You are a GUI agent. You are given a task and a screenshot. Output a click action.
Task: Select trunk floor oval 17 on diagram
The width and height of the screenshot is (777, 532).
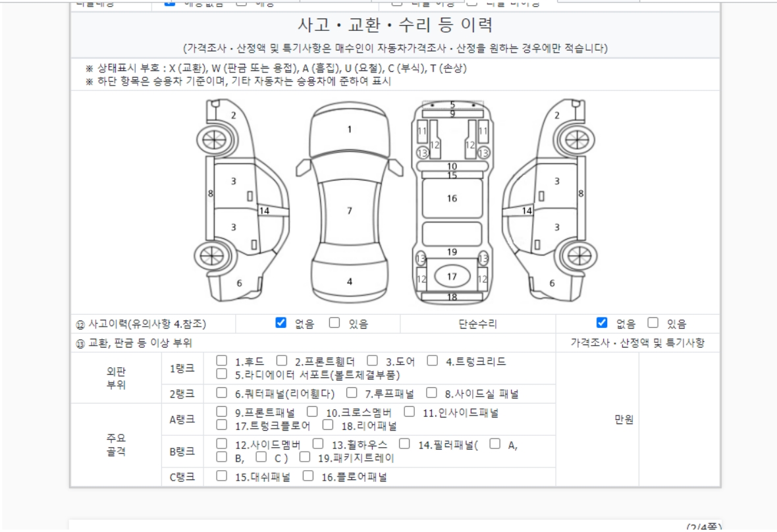pos(452,277)
